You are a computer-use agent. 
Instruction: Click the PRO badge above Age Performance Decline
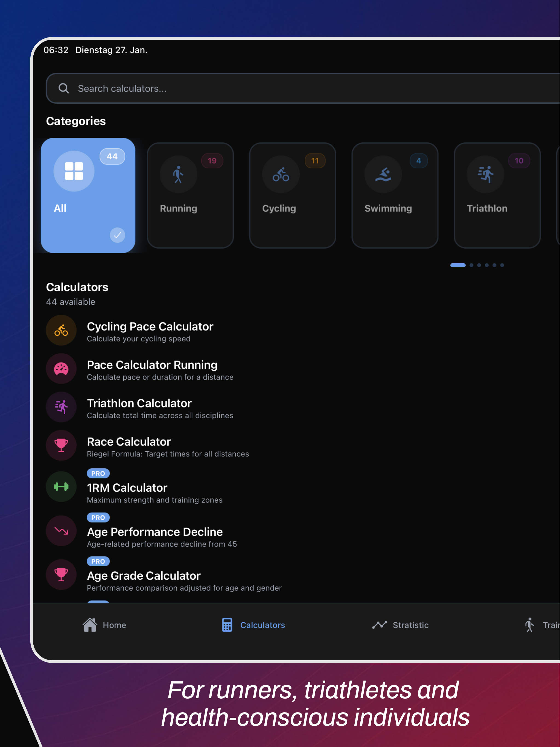[98, 517]
